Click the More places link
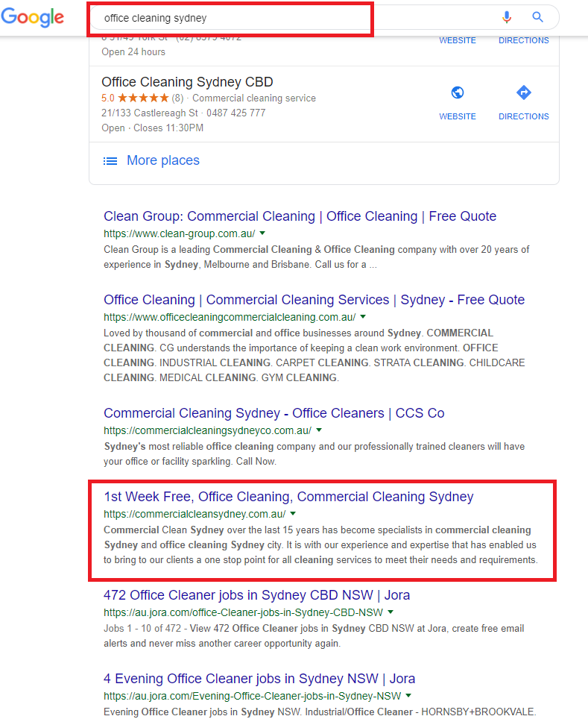The height and width of the screenshot is (719, 588). [x=163, y=160]
